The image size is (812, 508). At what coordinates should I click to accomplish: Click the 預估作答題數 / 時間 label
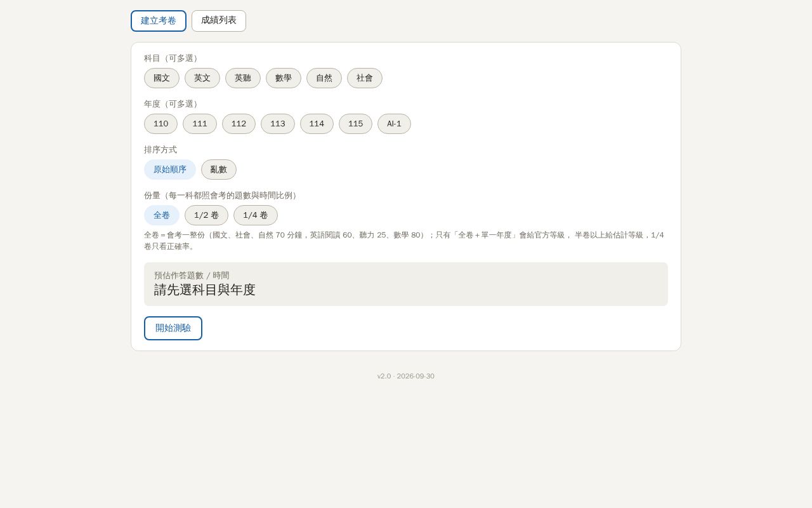click(x=192, y=276)
